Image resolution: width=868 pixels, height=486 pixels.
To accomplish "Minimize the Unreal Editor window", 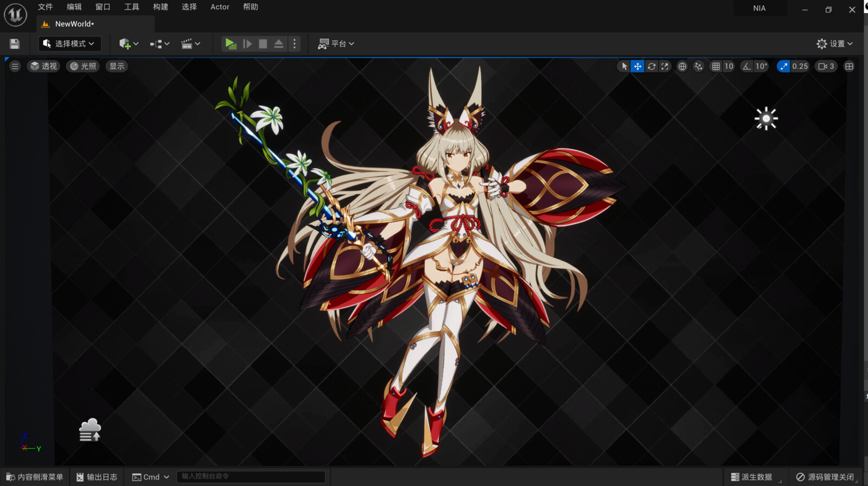I will pos(805,9).
